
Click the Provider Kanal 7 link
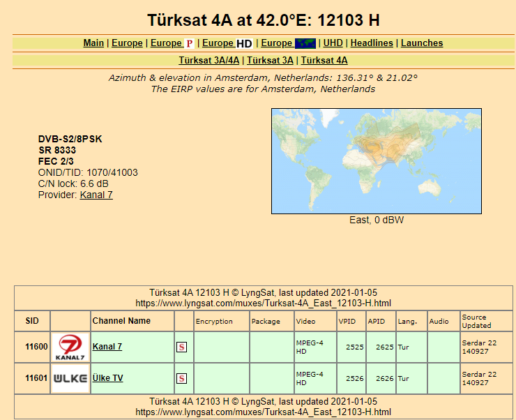pyautogui.click(x=96, y=195)
